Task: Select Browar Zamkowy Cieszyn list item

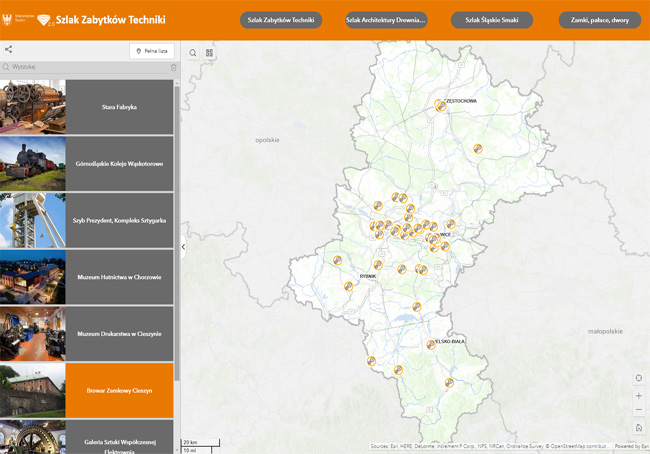Action: 119,390
